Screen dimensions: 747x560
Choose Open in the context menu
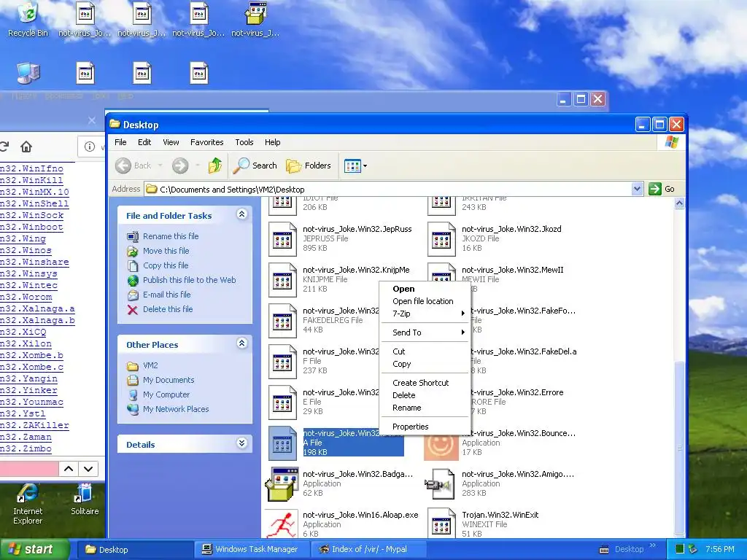(x=425, y=289)
